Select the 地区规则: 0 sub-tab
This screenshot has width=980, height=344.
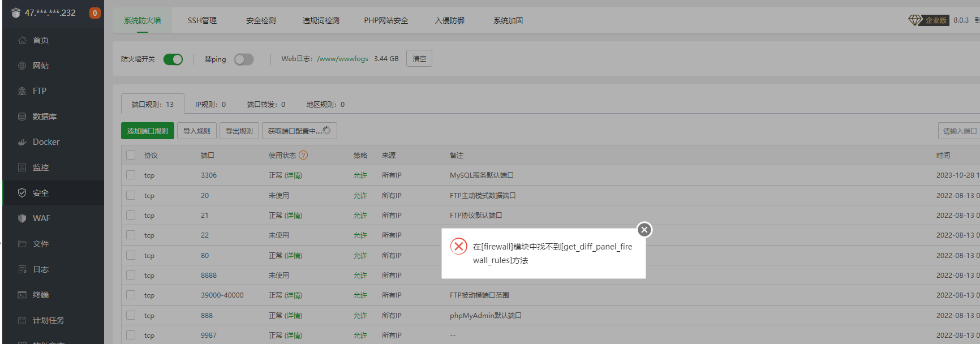(325, 104)
